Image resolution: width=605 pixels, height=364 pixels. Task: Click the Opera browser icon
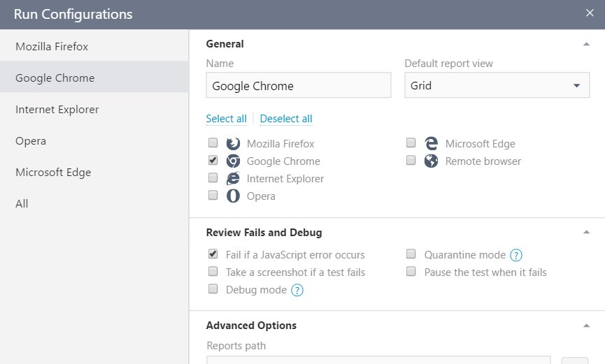tap(233, 196)
